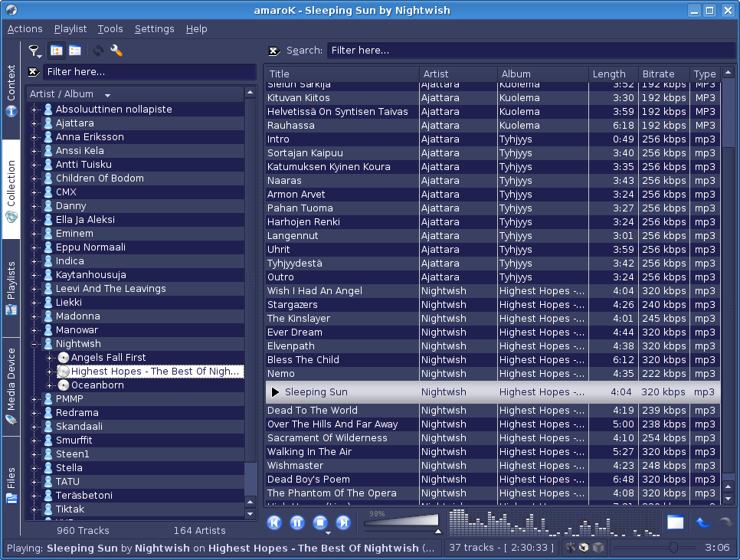The height and width of the screenshot is (560, 740).
Task: Skip to the next track
Action: pos(343,522)
